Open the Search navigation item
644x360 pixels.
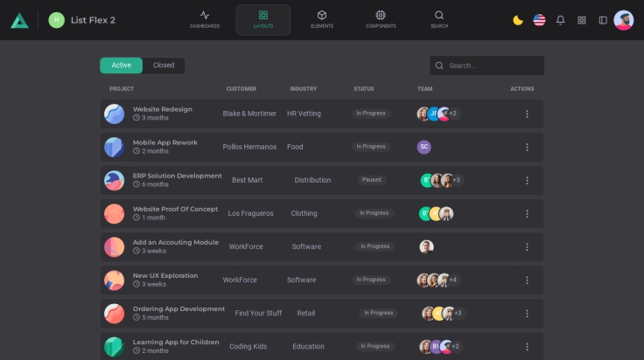(x=439, y=19)
